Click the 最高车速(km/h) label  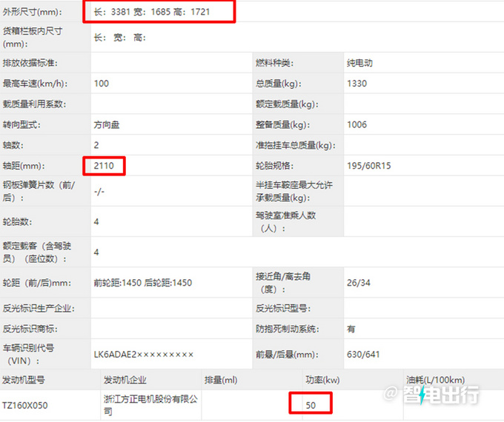point(36,84)
